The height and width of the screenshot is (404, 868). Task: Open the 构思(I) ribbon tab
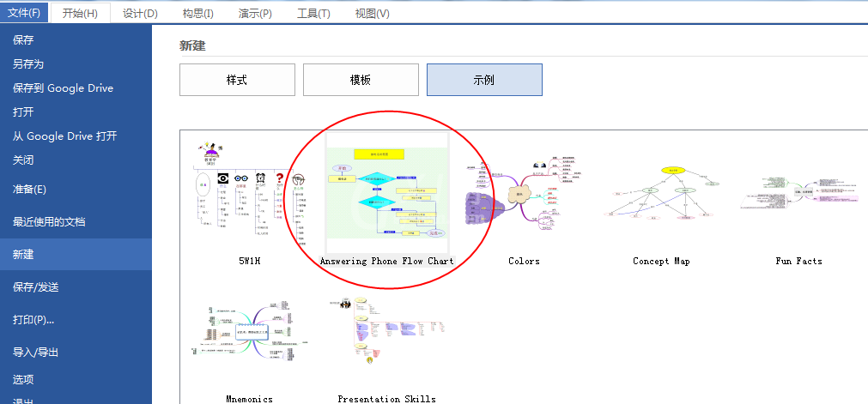coord(198,13)
